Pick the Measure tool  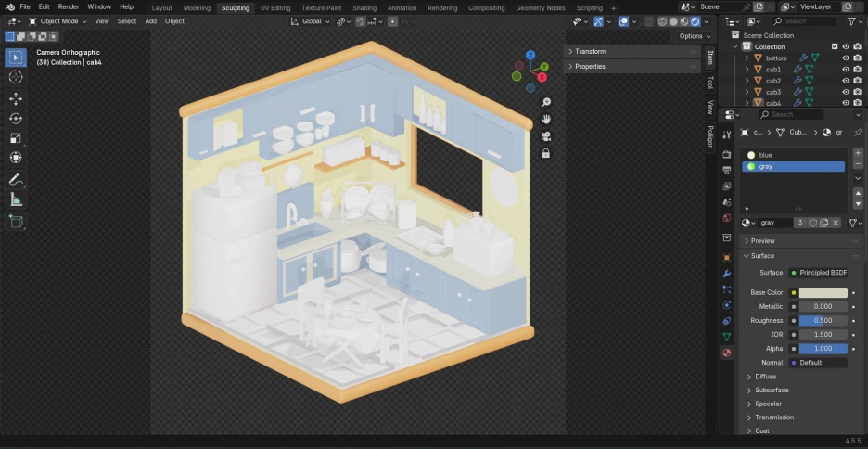click(x=16, y=199)
